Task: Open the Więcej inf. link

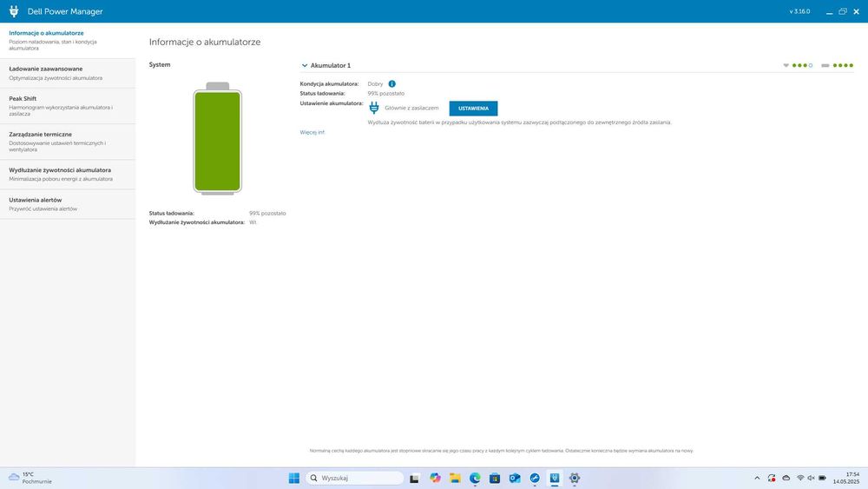Action: pos(312,132)
